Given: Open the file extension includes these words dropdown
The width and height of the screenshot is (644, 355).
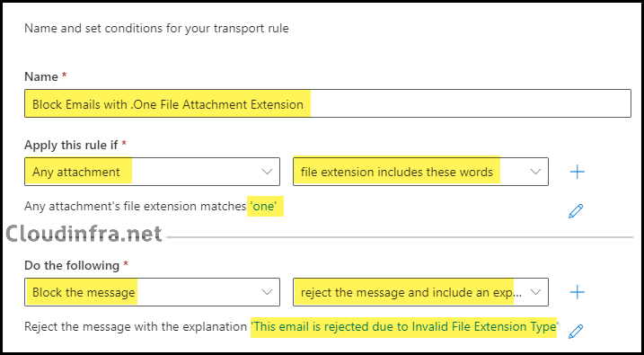Looking at the screenshot, I should click(420, 172).
